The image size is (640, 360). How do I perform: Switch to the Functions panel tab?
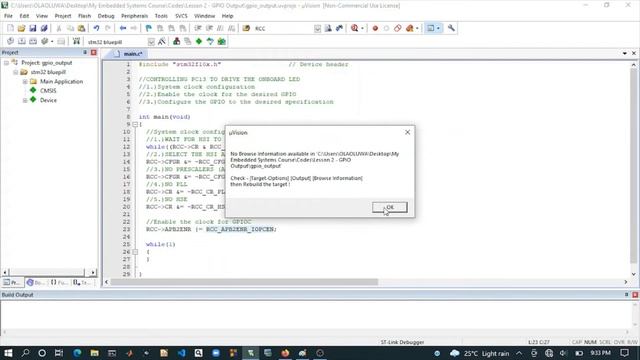59,282
